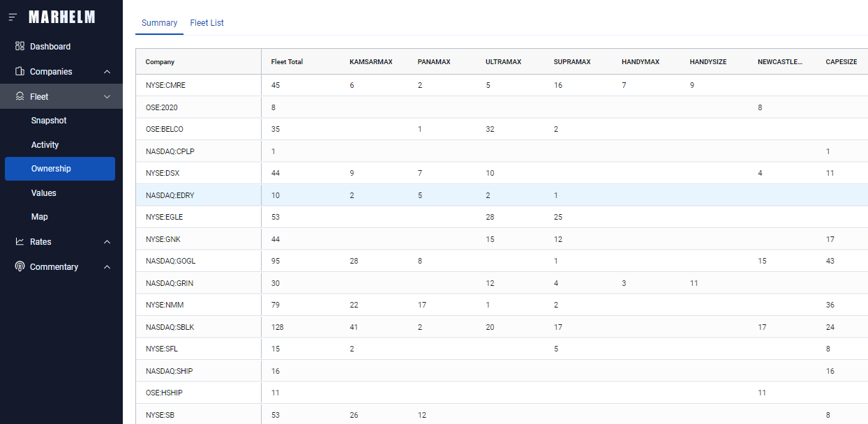Image resolution: width=868 pixels, height=424 pixels.
Task: Select the NYSE:GNK company cell
Action: point(198,239)
